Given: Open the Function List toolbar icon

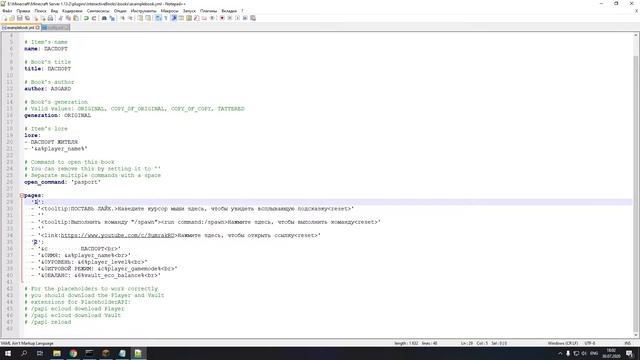Looking at the screenshot, I should click(197, 18).
